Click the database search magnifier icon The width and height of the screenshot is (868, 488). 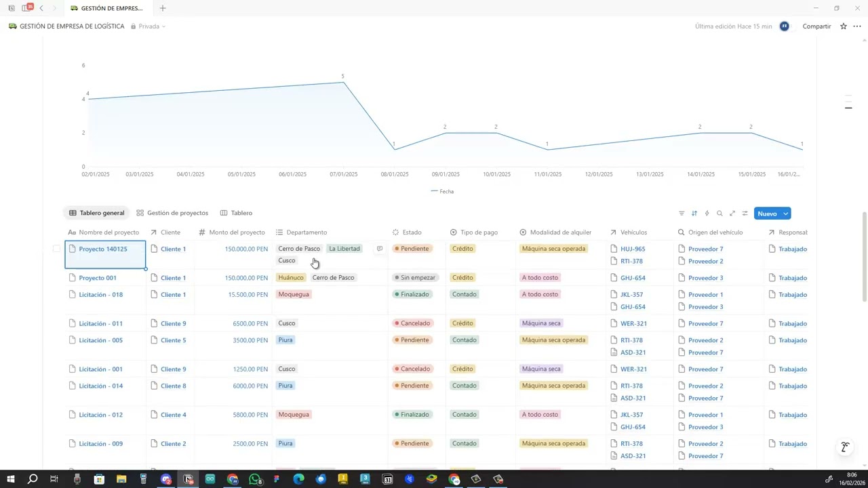(x=719, y=213)
